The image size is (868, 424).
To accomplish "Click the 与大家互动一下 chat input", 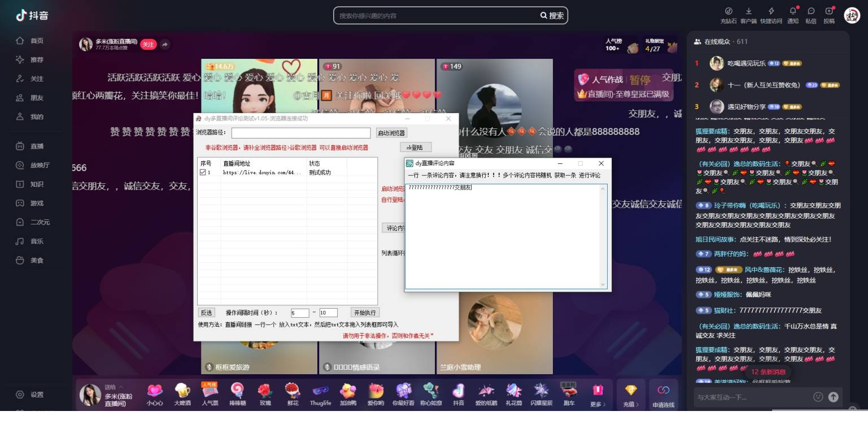I will click(x=752, y=397).
